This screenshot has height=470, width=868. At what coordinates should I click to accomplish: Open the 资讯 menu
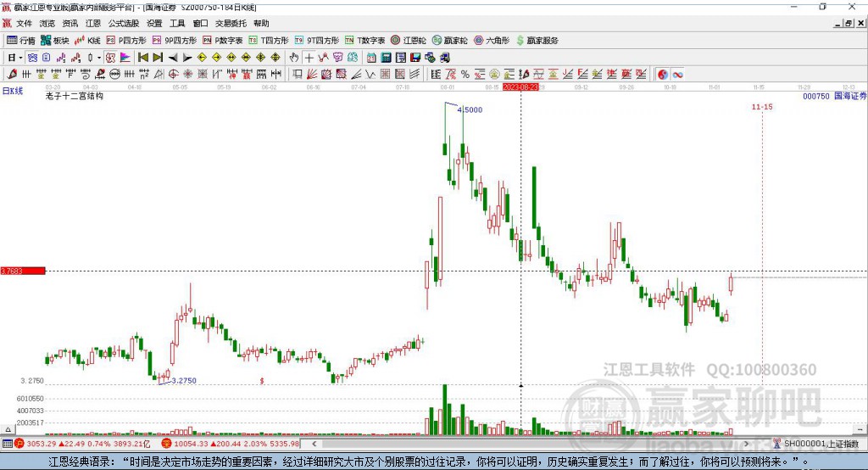(x=70, y=23)
